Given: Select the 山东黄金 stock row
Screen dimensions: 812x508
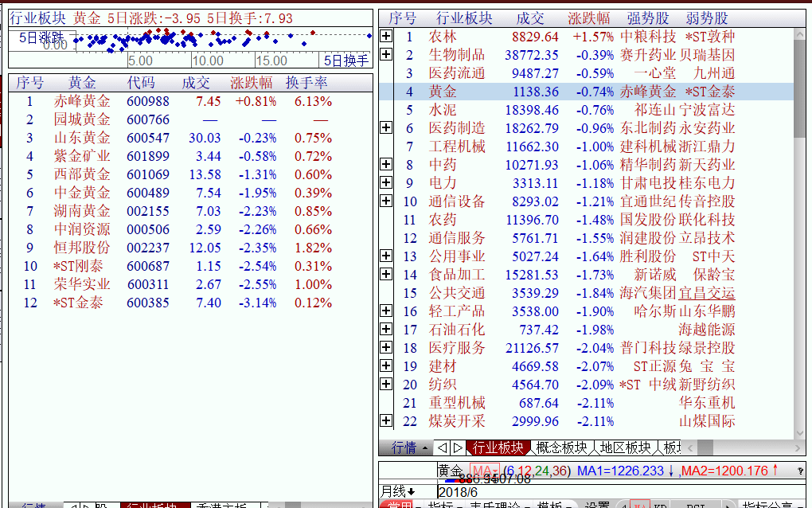Looking at the screenshot, I should [190, 138].
